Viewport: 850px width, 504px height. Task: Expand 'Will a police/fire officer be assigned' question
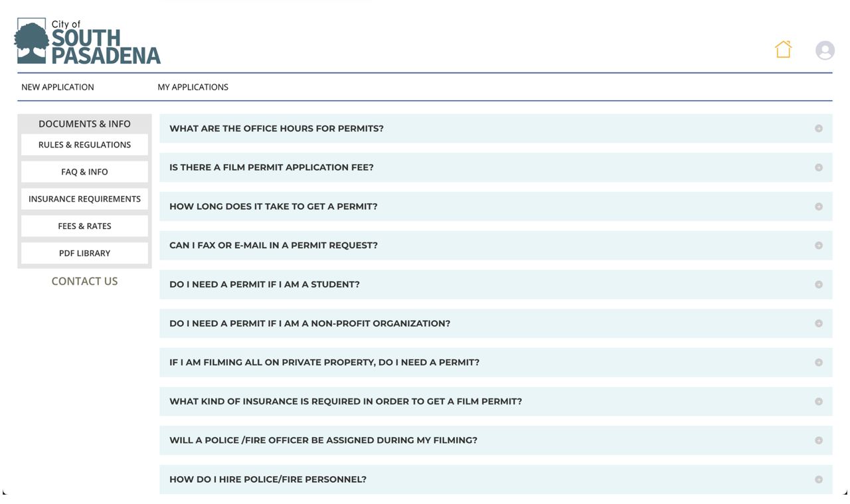pyautogui.click(x=323, y=440)
